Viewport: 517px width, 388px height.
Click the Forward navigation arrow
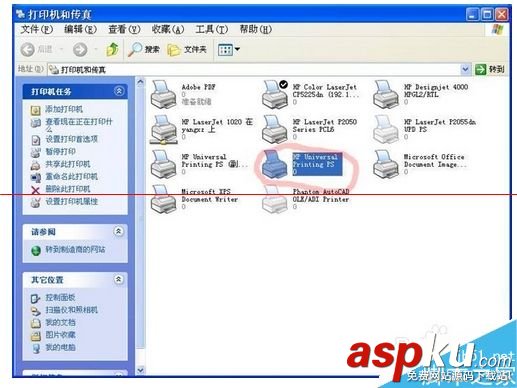tap(80, 50)
